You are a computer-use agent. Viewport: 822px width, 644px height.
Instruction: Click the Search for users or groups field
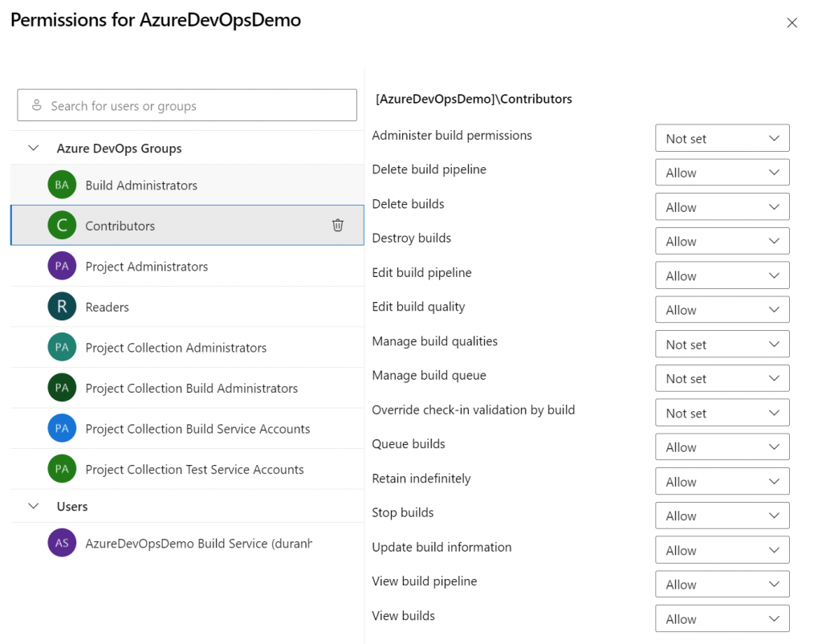pyautogui.click(x=187, y=106)
